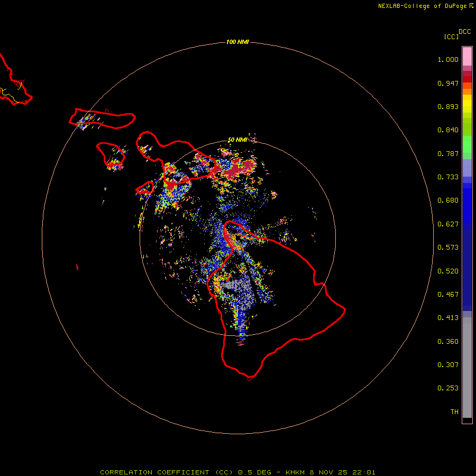This screenshot has height=476, width=476.
Task: Click the 0.627 color scale value
Action: (448, 224)
